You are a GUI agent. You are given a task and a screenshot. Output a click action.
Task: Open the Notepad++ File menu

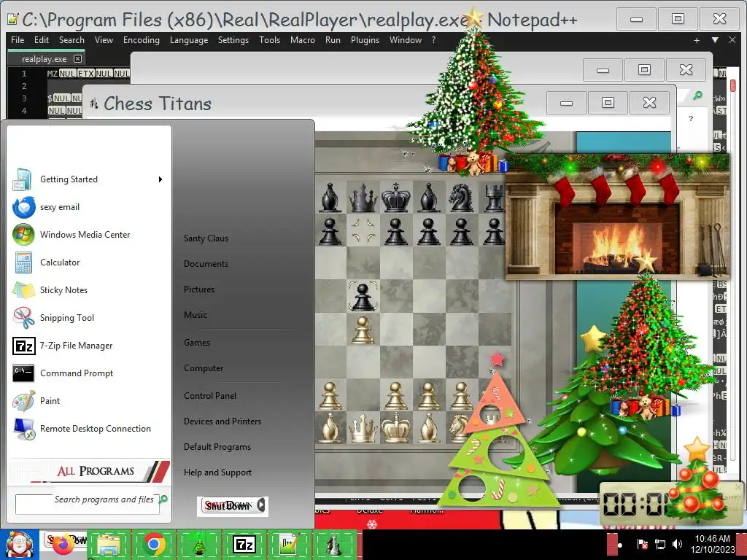point(18,40)
